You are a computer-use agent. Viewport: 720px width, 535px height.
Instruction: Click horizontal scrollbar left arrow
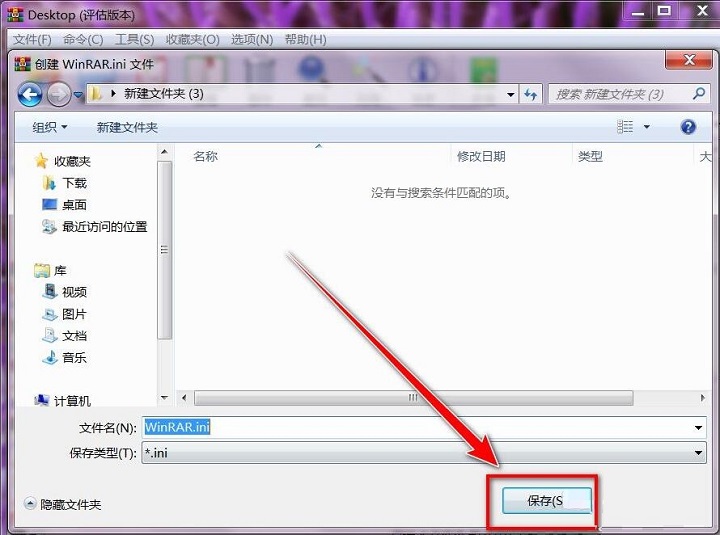(x=184, y=398)
